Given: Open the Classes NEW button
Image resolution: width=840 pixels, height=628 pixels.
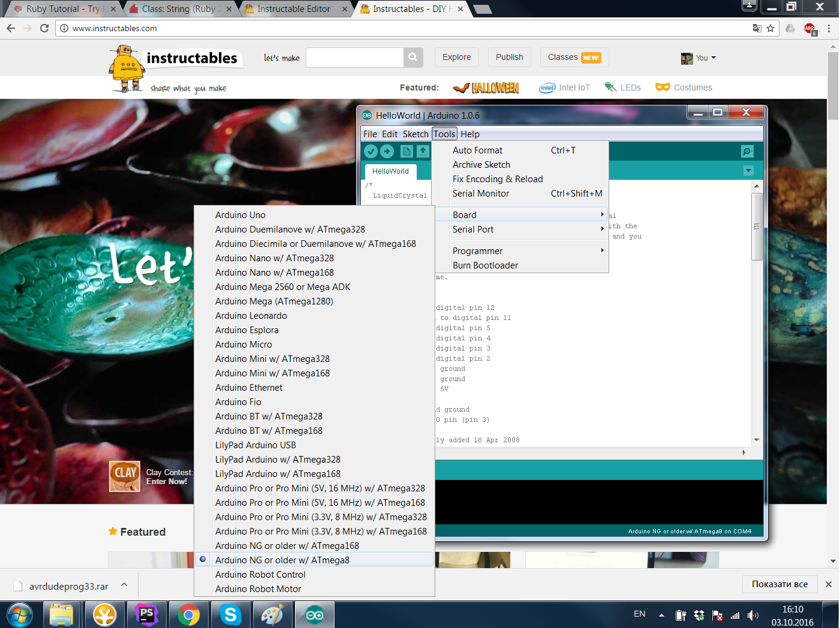Looking at the screenshot, I should [x=574, y=58].
